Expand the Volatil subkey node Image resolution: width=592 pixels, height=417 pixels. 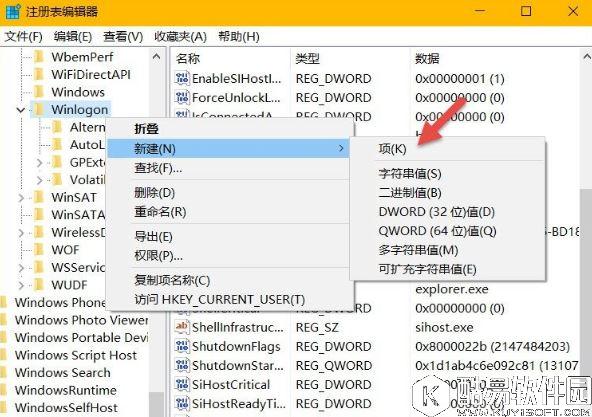tap(39, 180)
